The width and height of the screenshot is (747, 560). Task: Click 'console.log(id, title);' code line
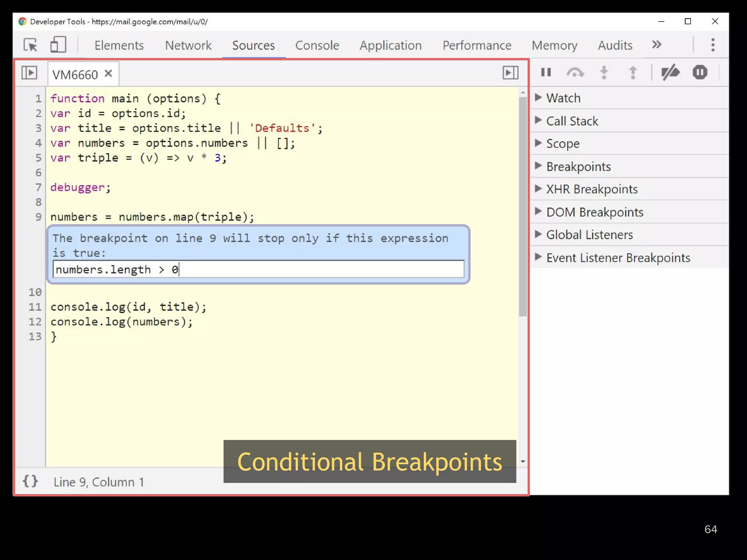[x=128, y=307]
